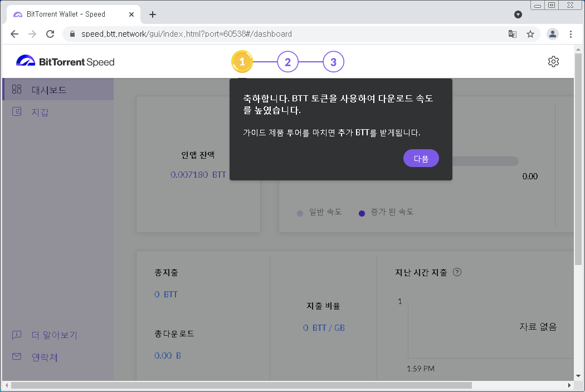Click the address bar URL
Screen dimensions: 585x392
(187, 34)
